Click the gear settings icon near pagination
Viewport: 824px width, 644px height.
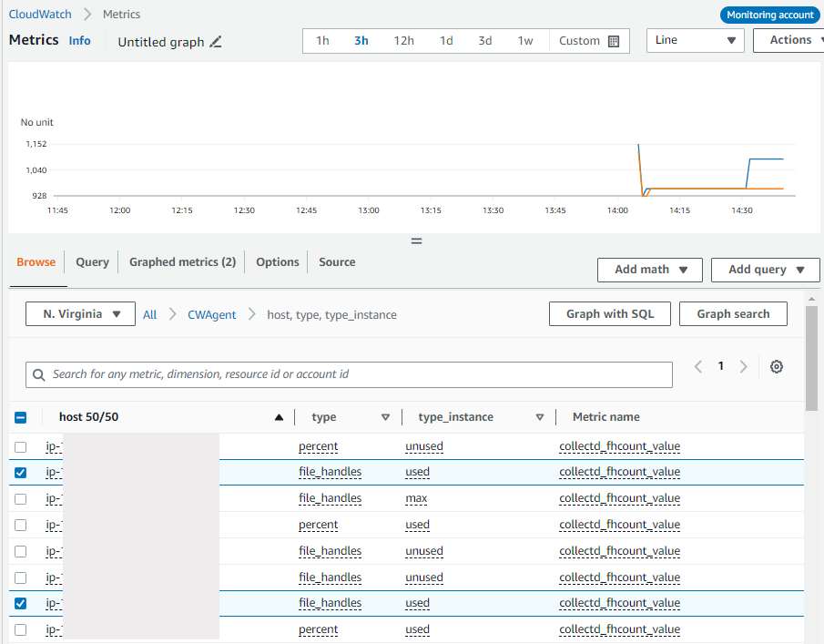(x=776, y=366)
